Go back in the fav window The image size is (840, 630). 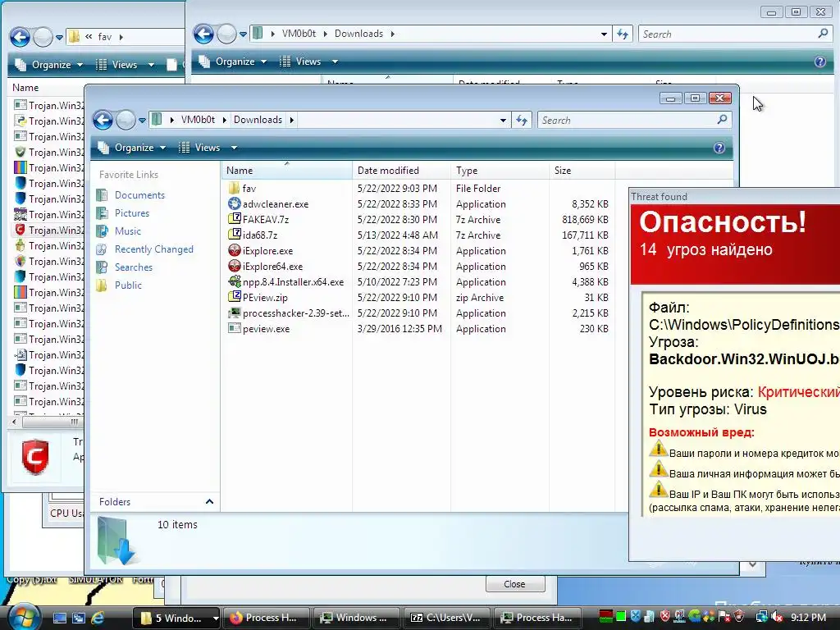[x=20, y=37]
